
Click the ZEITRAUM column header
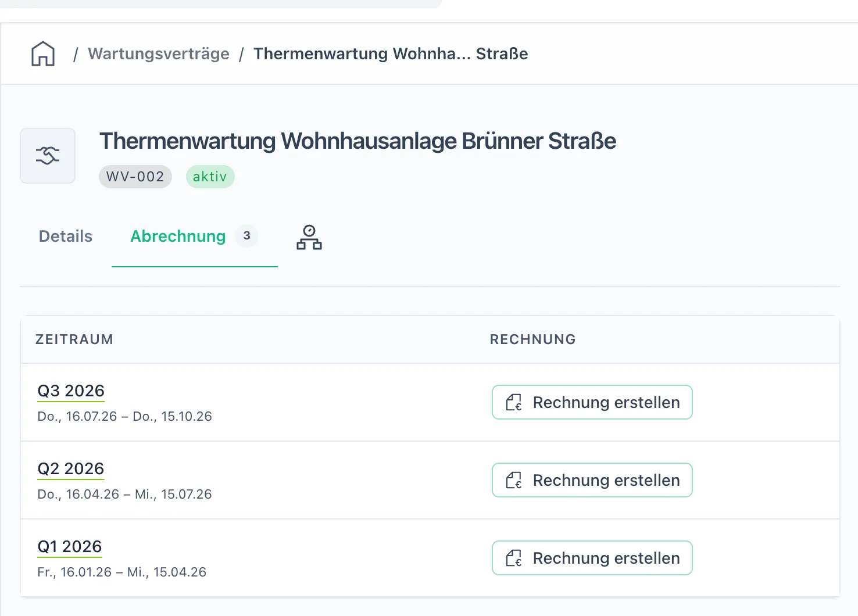74,339
